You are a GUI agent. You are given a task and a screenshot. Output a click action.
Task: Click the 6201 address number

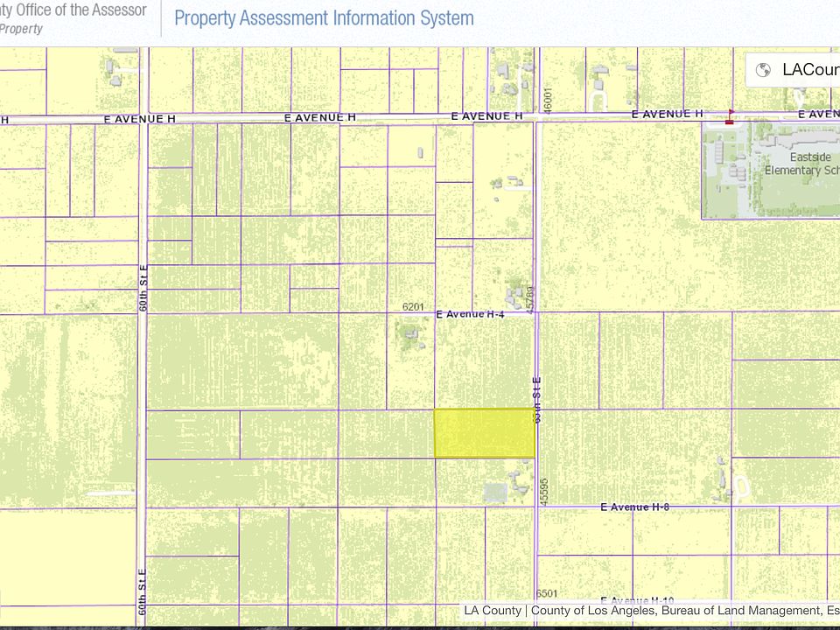click(x=413, y=307)
